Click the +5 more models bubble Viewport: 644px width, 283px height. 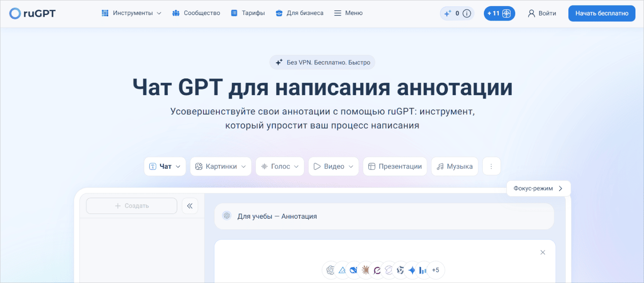tap(435, 270)
